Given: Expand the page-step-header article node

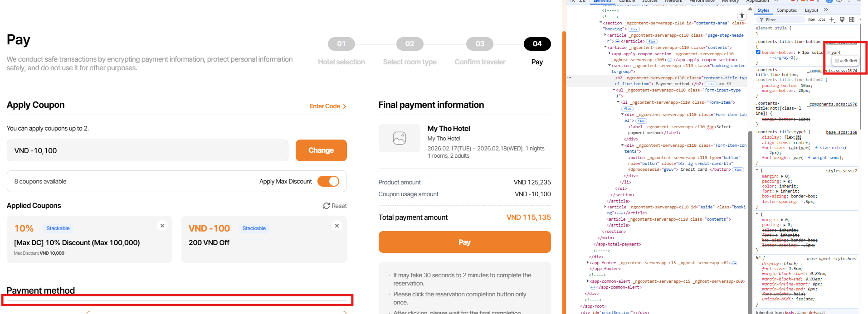Looking at the screenshot, I should [x=605, y=35].
